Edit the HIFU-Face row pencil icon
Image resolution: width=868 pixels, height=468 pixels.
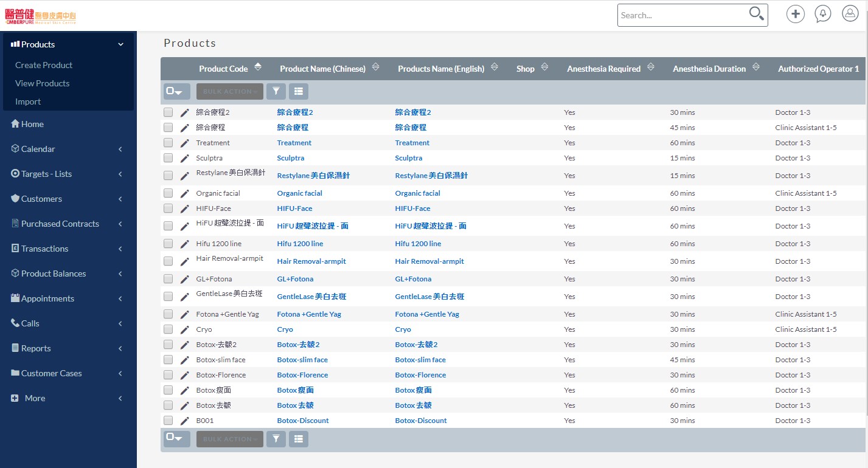pyautogui.click(x=185, y=208)
